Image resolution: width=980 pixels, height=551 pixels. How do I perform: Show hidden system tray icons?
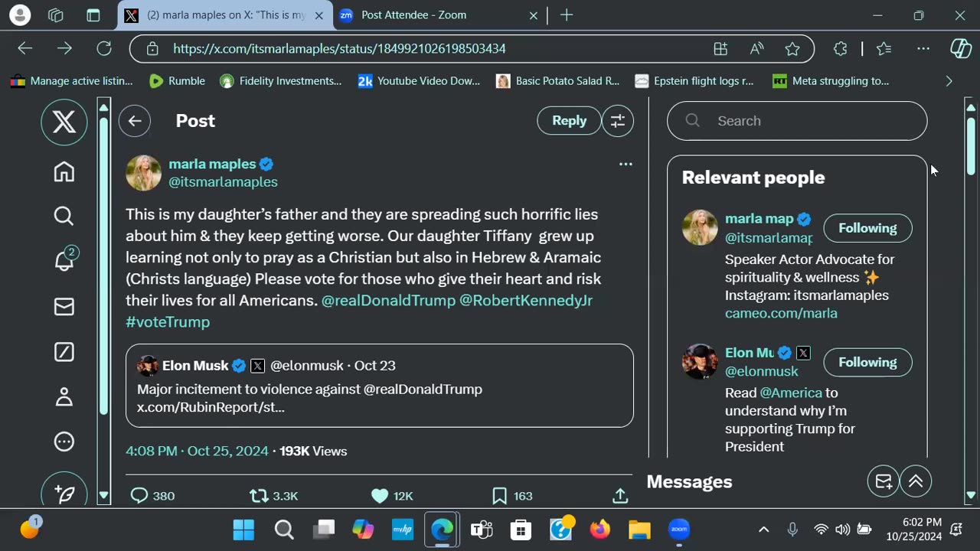point(763,530)
